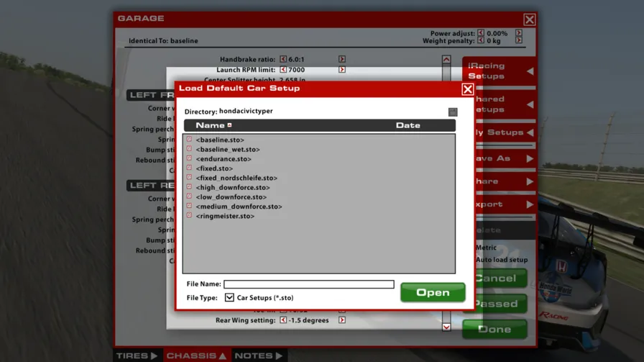
Task: Select the low_downforce.sto setup file
Action: pos(231,196)
